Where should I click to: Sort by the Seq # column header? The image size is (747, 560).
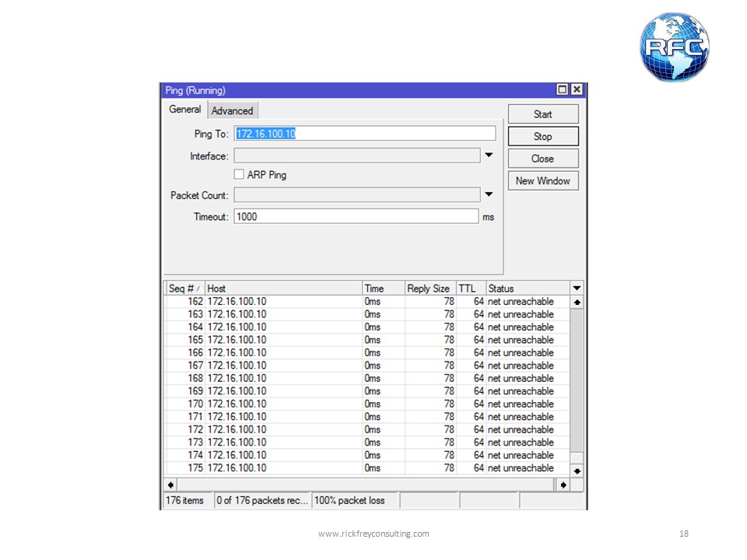(185, 288)
